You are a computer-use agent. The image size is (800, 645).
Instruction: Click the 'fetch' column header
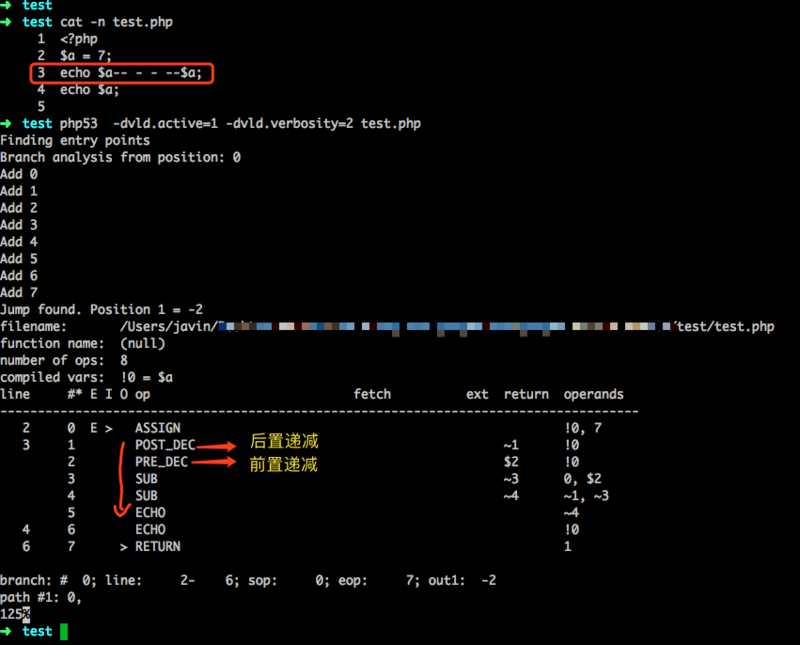[372, 394]
